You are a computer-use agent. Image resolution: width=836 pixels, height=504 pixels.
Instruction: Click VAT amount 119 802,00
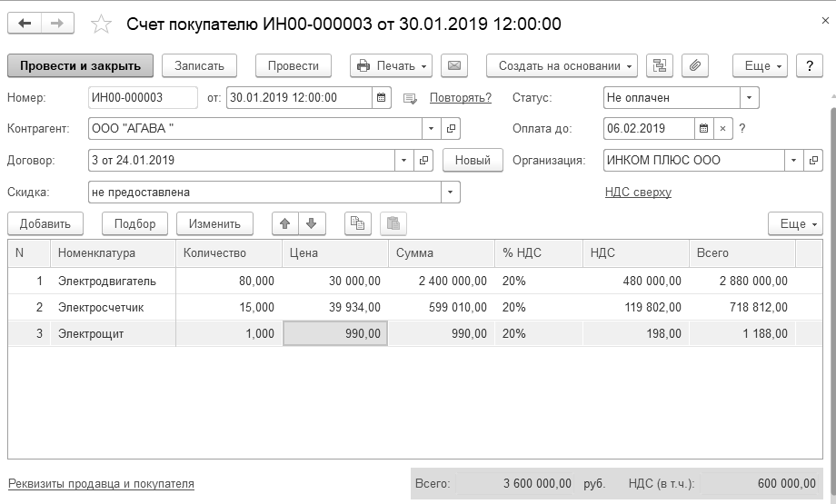point(635,308)
